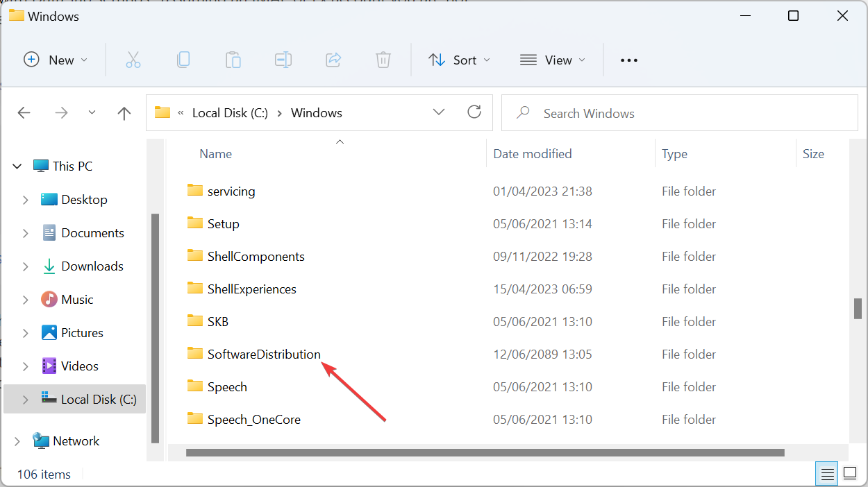This screenshot has width=868, height=487.
Task: Click the SoftwareDistribution folder icon
Action: coord(194,353)
